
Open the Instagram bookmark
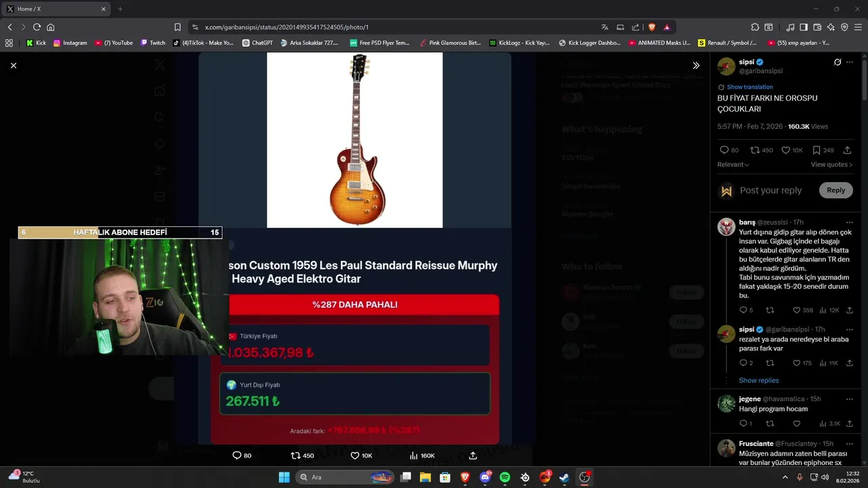(70, 43)
